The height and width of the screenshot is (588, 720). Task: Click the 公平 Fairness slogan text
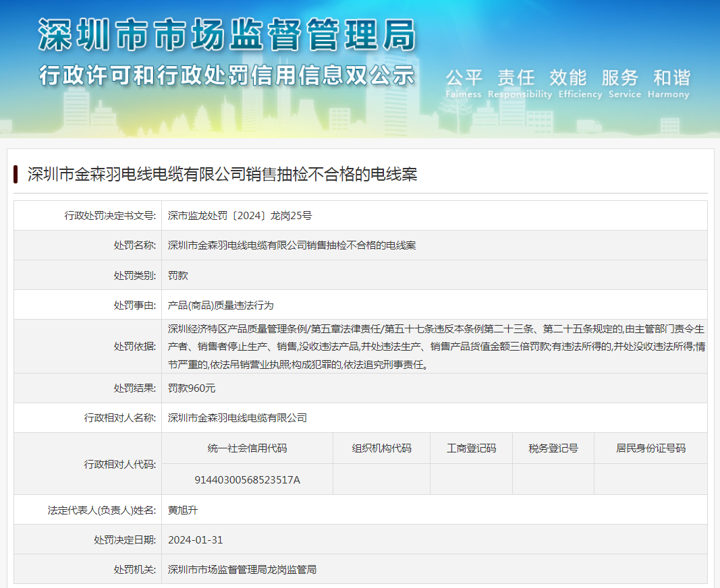click(464, 83)
